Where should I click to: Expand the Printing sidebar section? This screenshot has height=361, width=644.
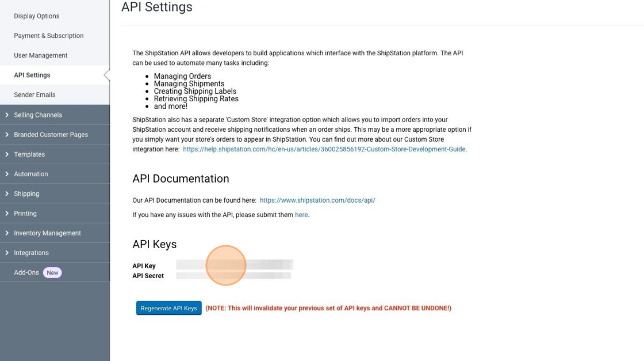click(25, 213)
